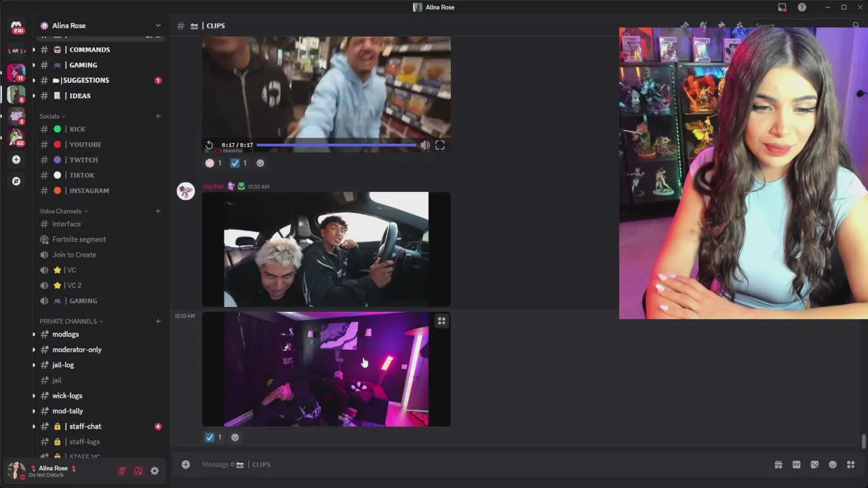Collapse the Socials category
This screenshot has height=488, width=868.
coord(52,116)
